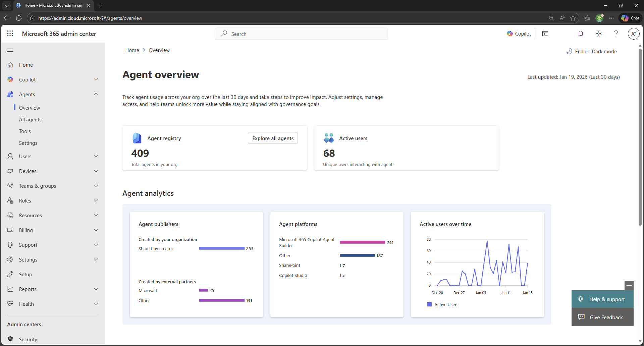The height and width of the screenshot is (346, 644).
Task: Click the JO account avatar
Action: coord(633,34)
